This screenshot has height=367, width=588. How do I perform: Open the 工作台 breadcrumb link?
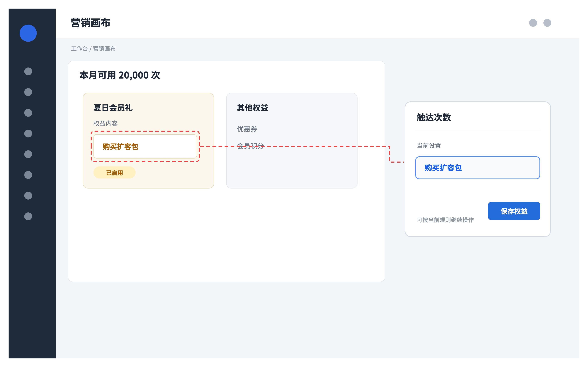point(79,49)
